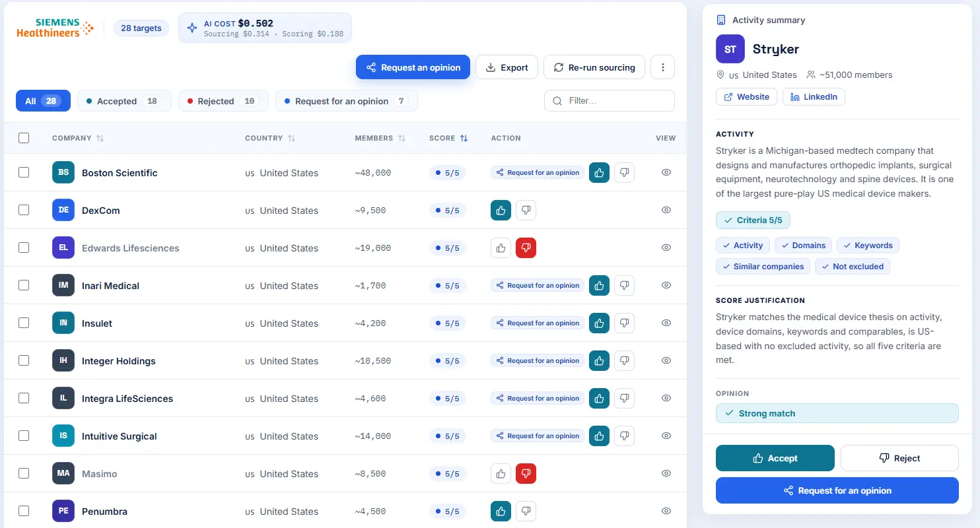Thumbs-down Integer Holdings

tap(624, 361)
